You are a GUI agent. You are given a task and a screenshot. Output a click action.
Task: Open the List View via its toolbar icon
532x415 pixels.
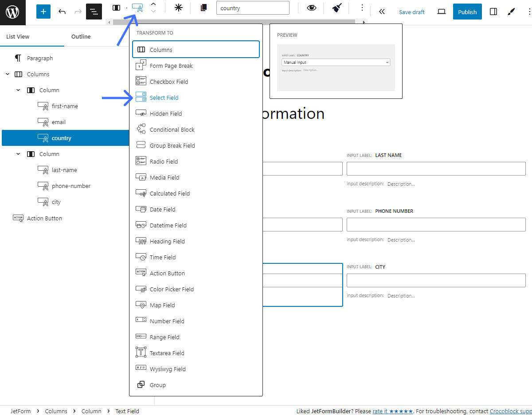point(94,12)
